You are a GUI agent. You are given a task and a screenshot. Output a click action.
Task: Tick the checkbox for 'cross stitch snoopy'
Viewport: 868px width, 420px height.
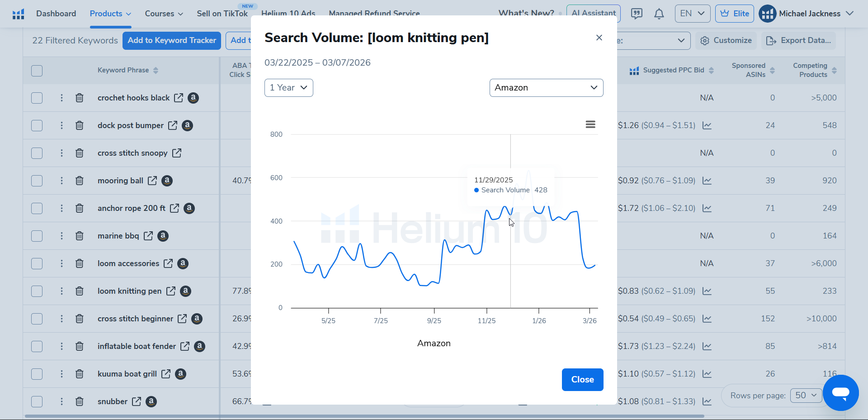pos(37,153)
